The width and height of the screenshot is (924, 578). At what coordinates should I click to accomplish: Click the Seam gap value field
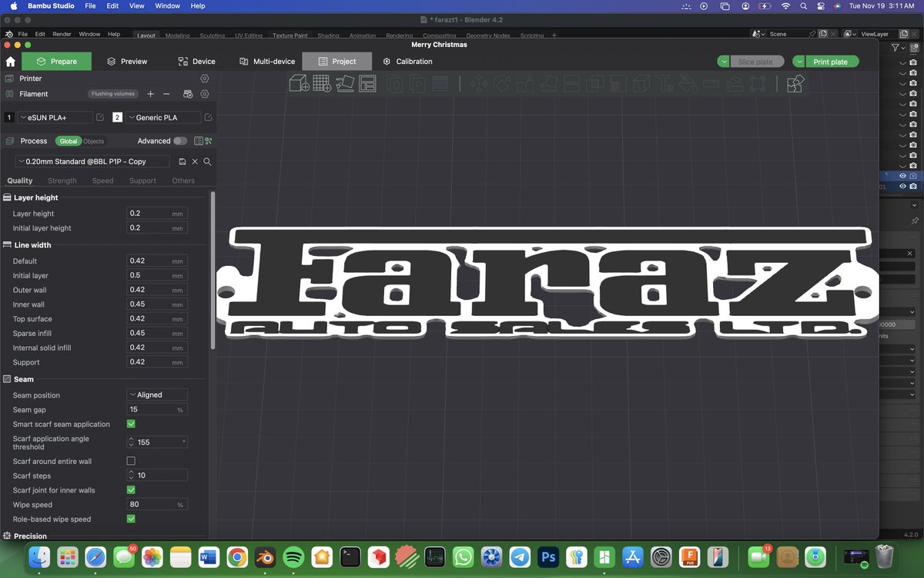(157, 409)
